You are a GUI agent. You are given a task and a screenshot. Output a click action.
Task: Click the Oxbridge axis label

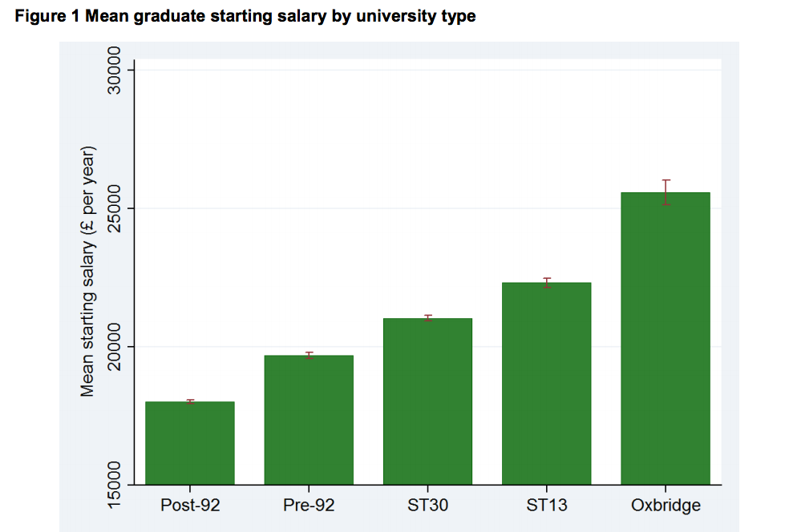click(666, 506)
